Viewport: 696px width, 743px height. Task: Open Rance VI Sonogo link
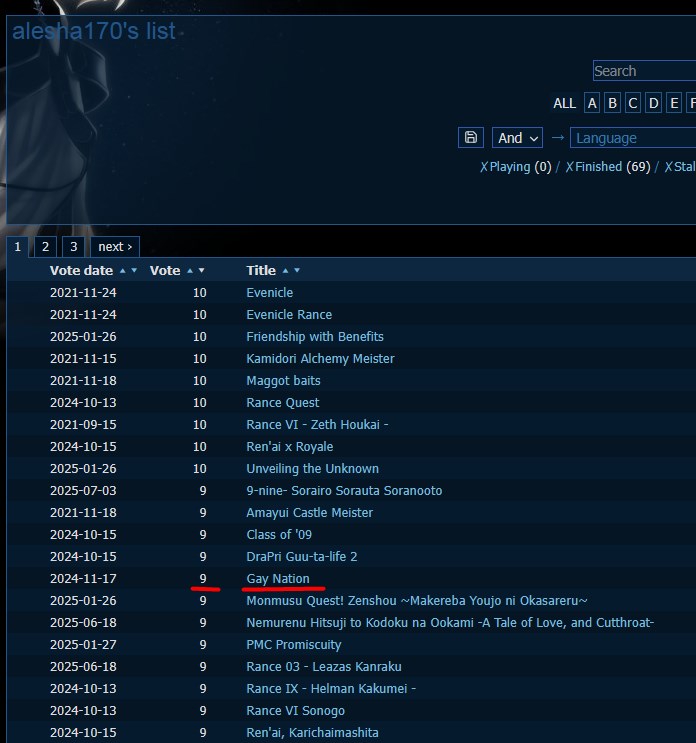point(296,710)
